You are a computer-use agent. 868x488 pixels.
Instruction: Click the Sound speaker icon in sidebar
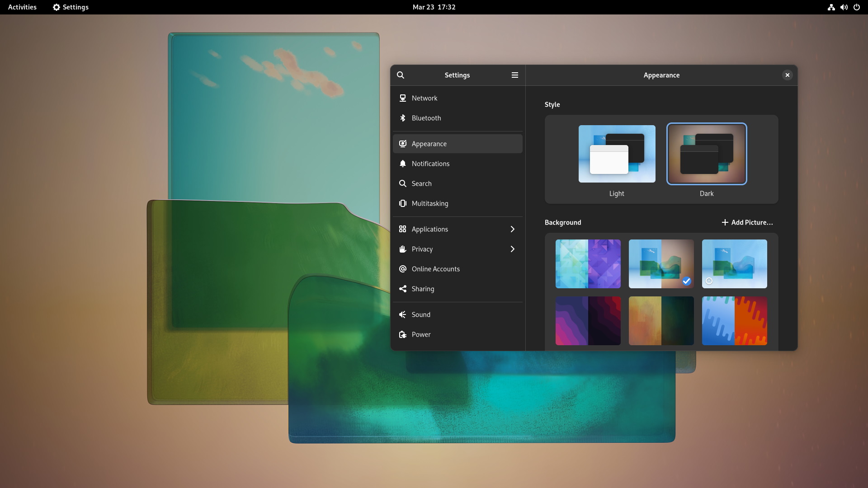click(403, 314)
